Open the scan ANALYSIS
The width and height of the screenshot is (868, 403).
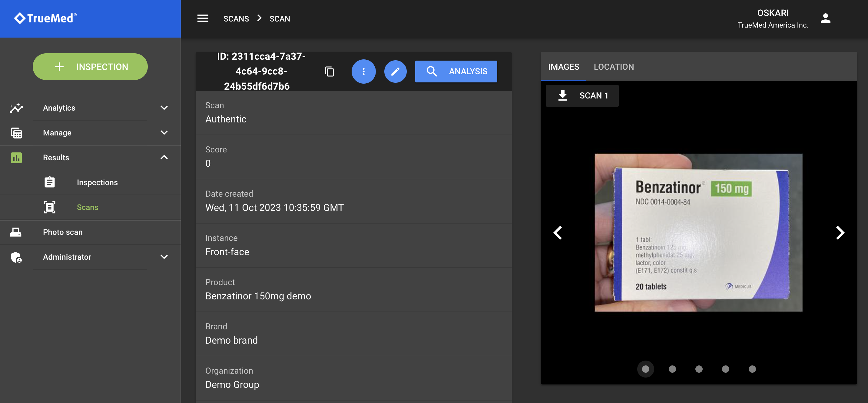[456, 72]
